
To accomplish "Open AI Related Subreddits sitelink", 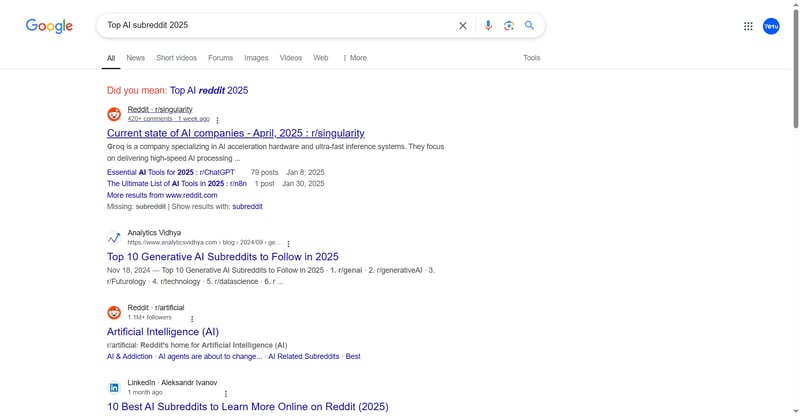I will coord(304,356).
